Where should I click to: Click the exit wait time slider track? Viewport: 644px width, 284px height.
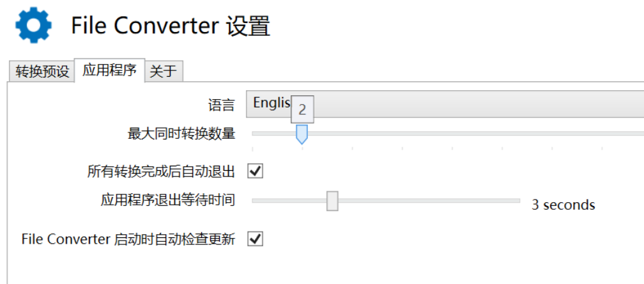[434, 201]
